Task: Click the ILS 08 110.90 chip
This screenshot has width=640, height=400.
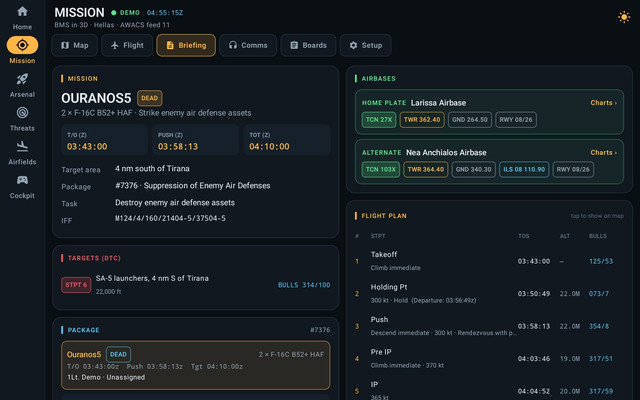Action: (524, 169)
